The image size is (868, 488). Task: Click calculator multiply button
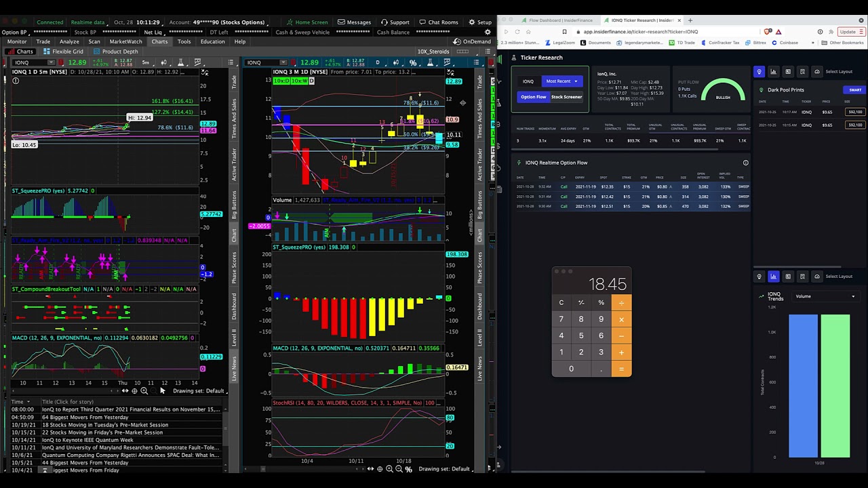click(621, 319)
